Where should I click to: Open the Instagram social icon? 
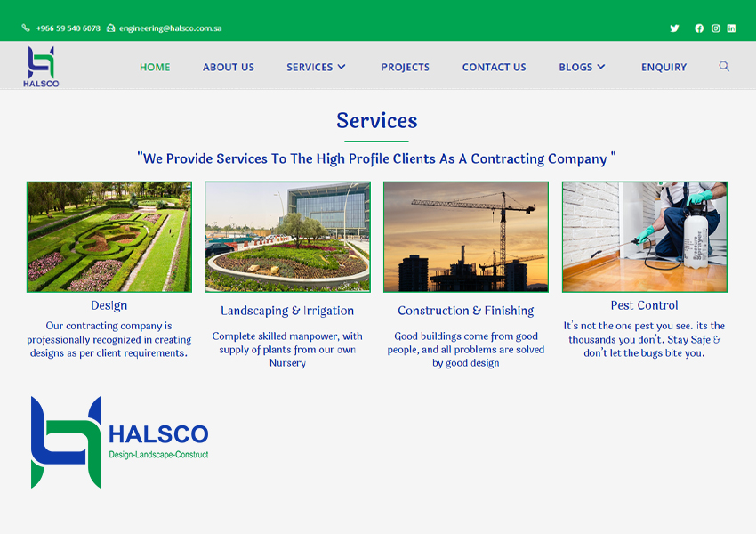[x=716, y=28]
